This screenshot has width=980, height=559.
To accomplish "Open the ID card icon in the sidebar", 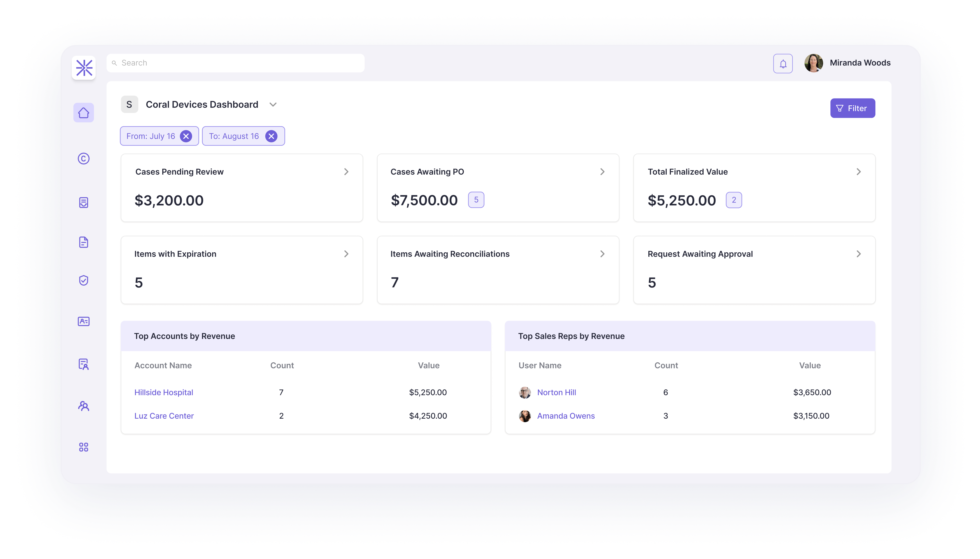I will tap(84, 321).
